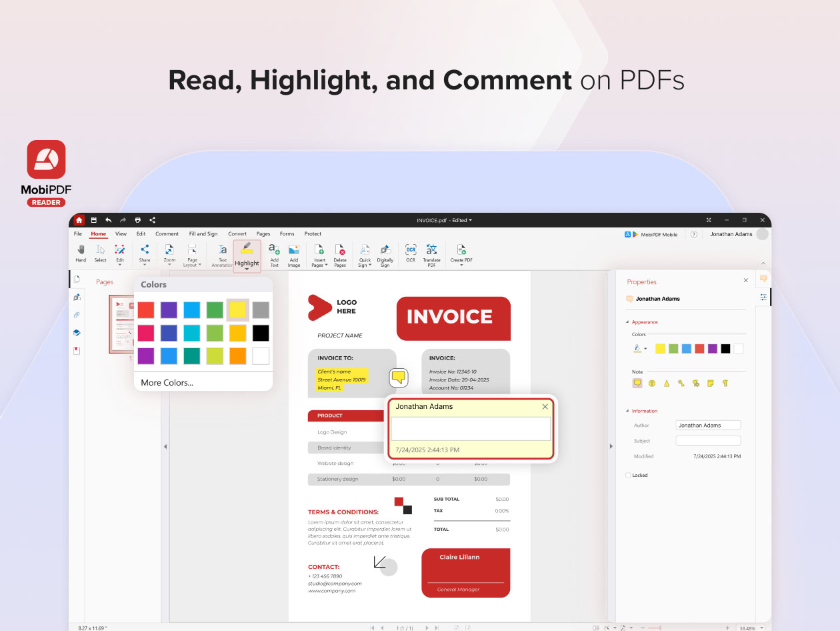The height and width of the screenshot is (631, 840).
Task: Close the Jonathan Adams comment popup
Action: coord(545,407)
